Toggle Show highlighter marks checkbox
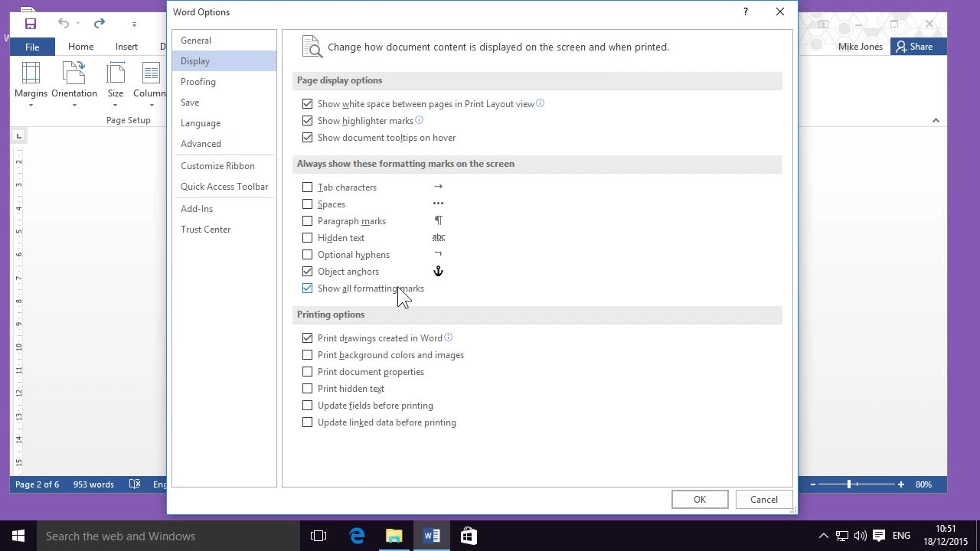This screenshot has height=551, width=980. [307, 121]
